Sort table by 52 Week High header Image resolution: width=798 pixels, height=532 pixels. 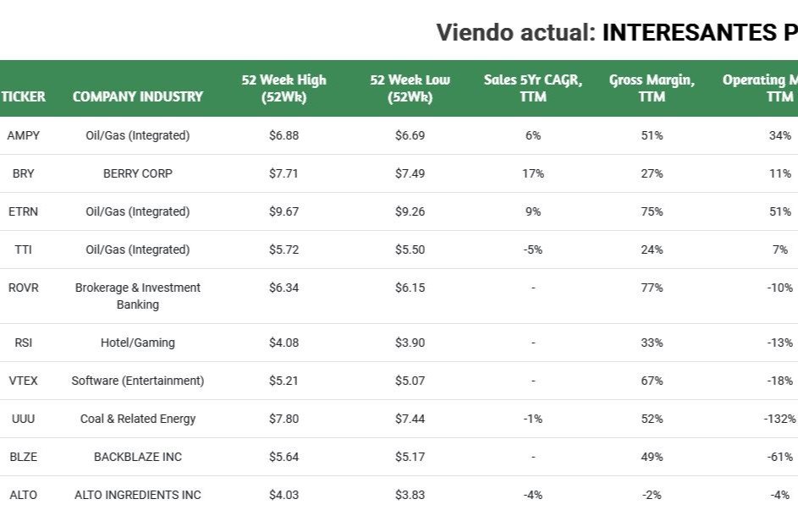click(283, 88)
